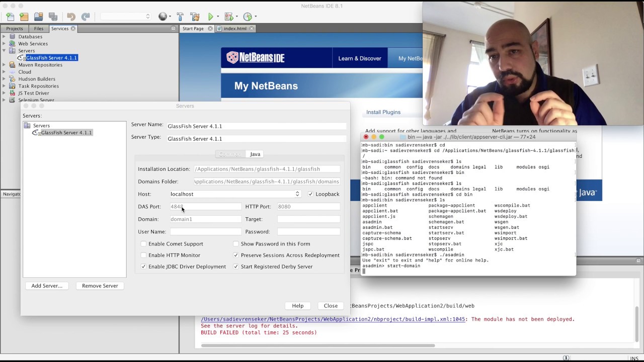Uncheck Enable JDBC Driver Deployment
This screenshot has height=362, width=644.
click(x=143, y=266)
